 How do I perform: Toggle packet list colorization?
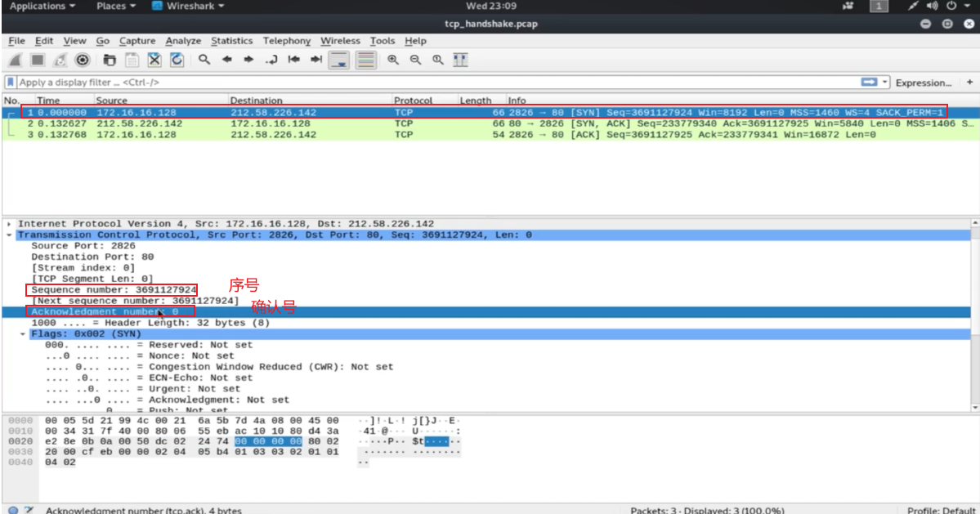(365, 60)
